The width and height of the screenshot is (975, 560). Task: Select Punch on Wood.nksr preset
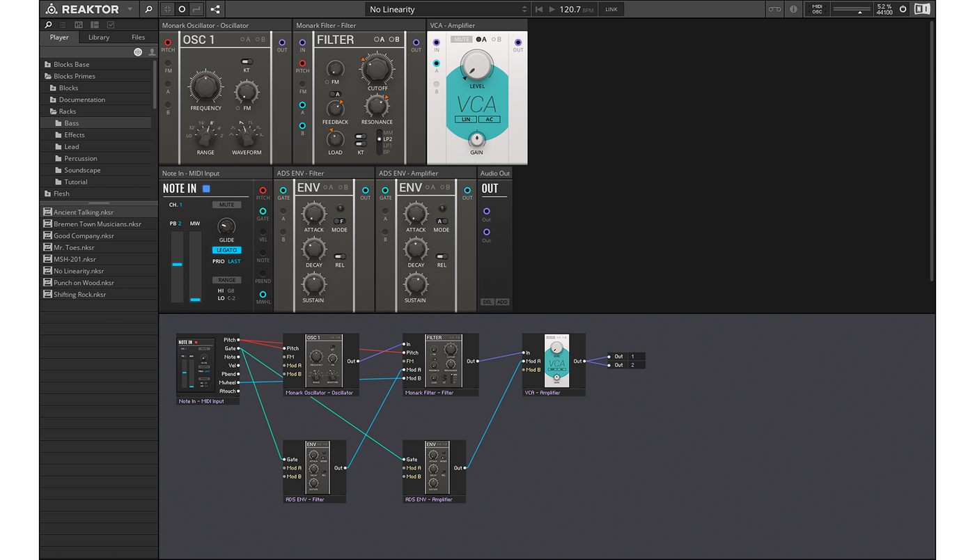pyautogui.click(x=100, y=283)
